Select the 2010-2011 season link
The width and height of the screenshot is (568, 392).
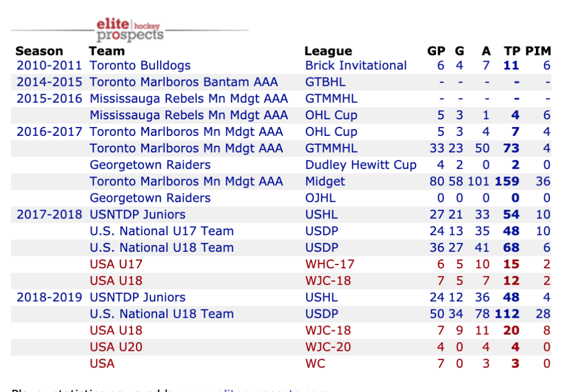[x=49, y=65]
